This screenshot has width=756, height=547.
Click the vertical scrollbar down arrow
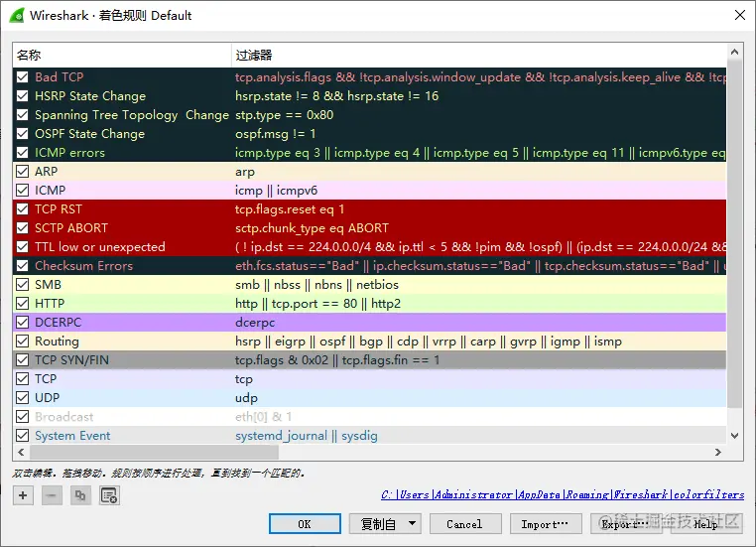click(x=734, y=436)
